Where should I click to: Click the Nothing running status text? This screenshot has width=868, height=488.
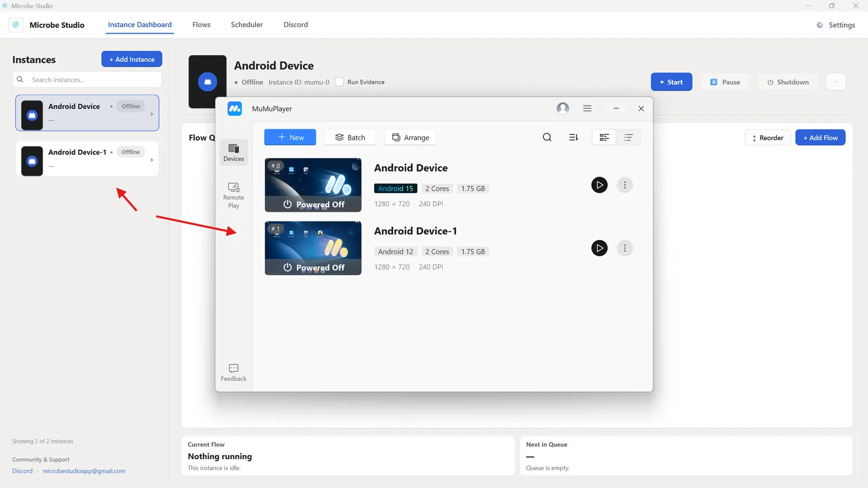pos(220,457)
